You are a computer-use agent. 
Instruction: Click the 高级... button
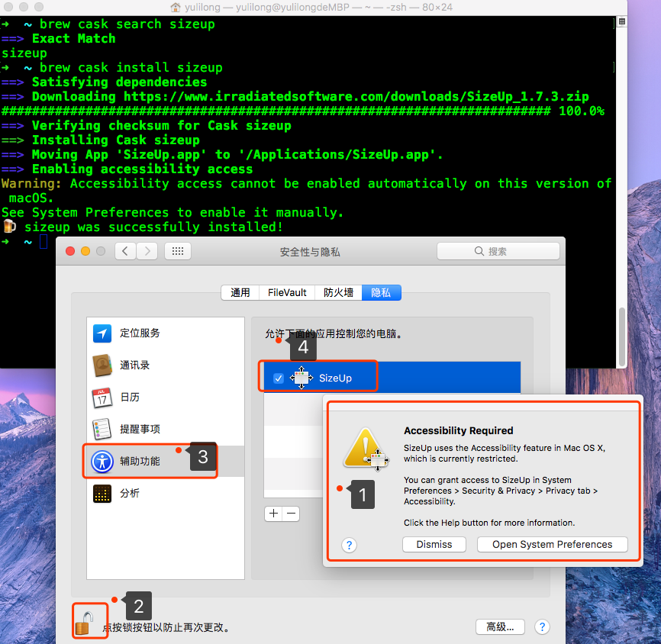pos(500,627)
